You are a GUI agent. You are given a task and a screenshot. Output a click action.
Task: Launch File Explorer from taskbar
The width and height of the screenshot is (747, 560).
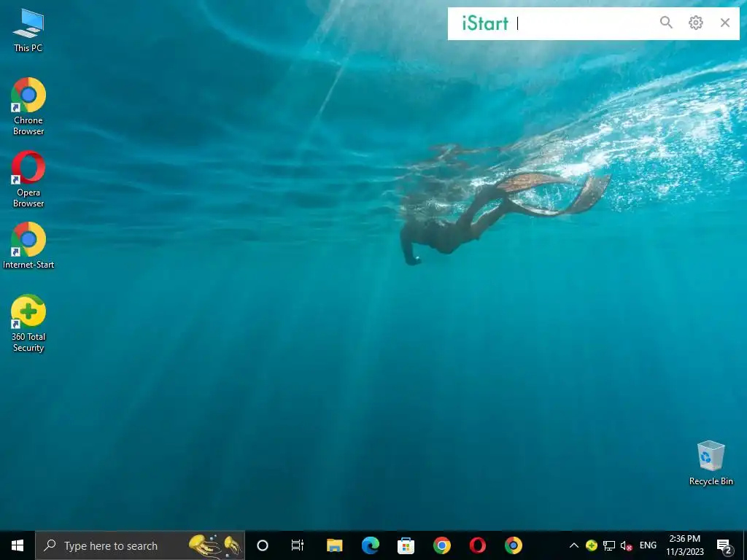pyautogui.click(x=334, y=545)
